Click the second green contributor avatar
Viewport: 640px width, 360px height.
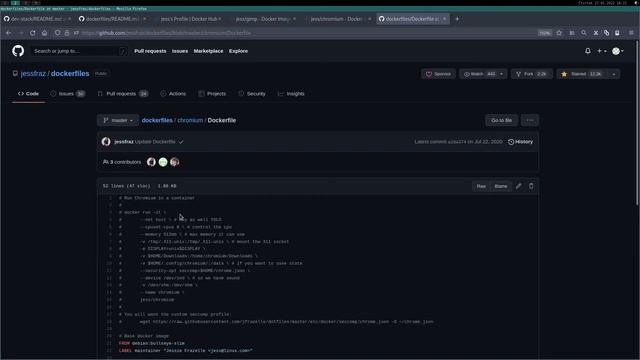click(163, 162)
